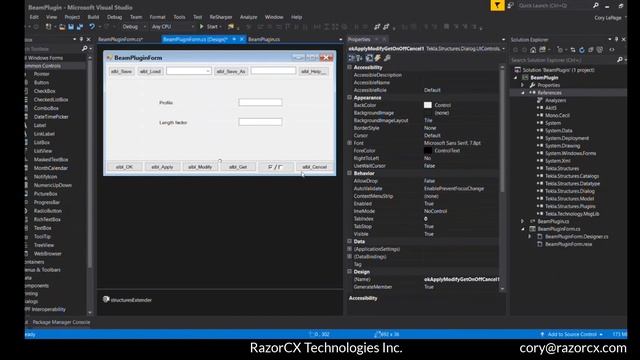Viewport: 640px width, 360px height.
Task: Click the Show All Files icon in Solution Explorer
Action: coord(600,50)
